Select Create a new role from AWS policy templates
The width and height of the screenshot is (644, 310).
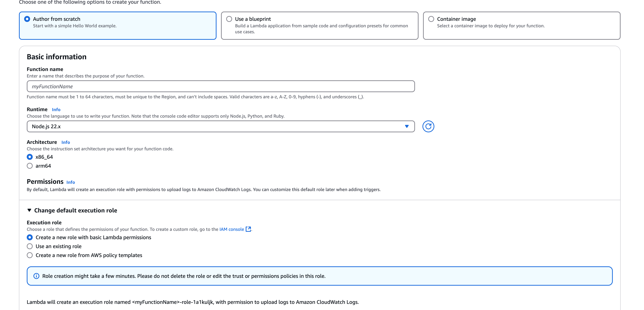click(30, 255)
